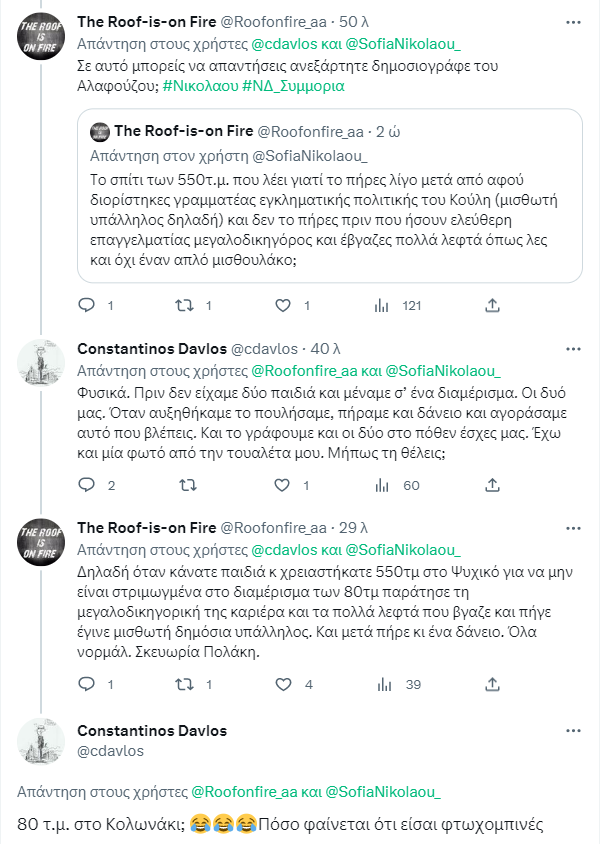Share the tweet with 60 views
Image resolution: width=612 pixels, height=844 pixels.
pyautogui.click(x=492, y=485)
